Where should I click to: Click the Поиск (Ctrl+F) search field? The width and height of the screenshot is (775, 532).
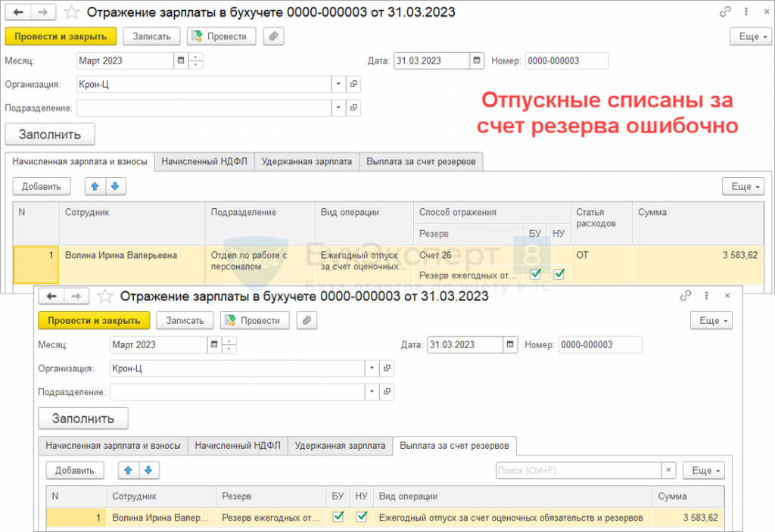pos(578,471)
